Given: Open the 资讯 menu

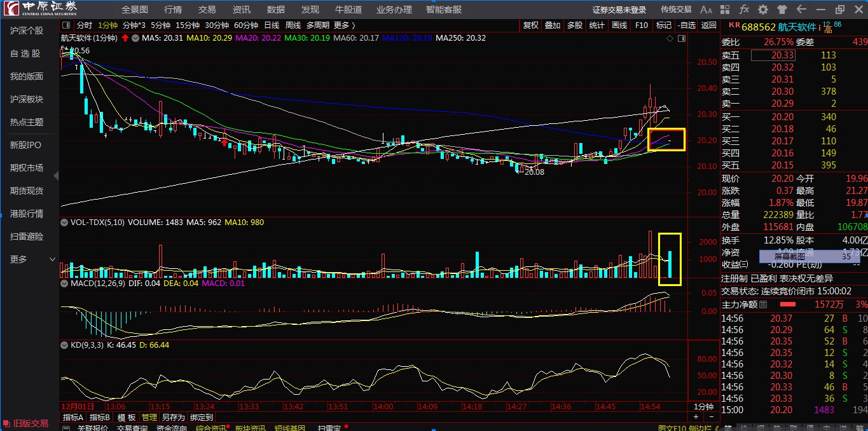Looking at the screenshot, I should pyautogui.click(x=242, y=10).
